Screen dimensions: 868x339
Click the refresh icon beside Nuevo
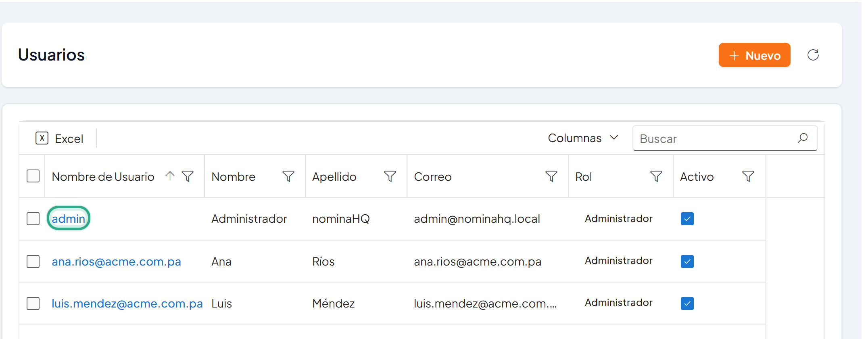(813, 55)
